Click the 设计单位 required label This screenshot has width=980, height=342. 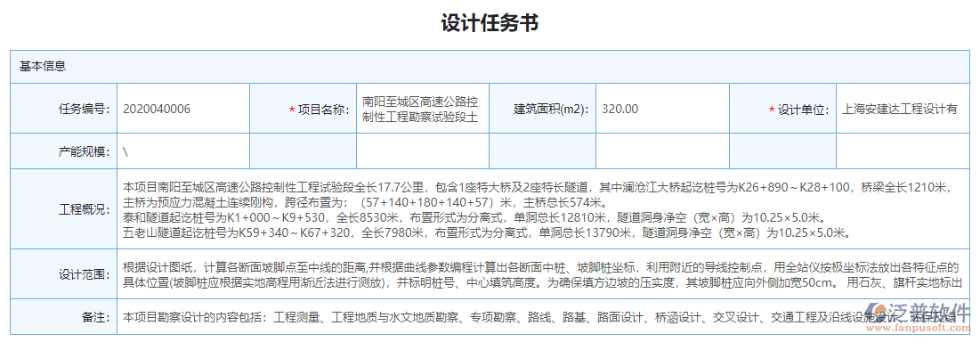(x=798, y=110)
